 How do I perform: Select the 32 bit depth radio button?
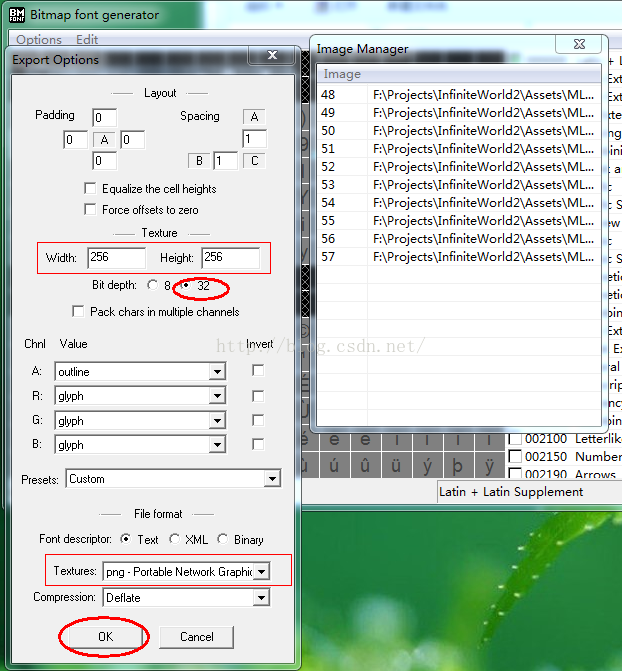point(185,285)
